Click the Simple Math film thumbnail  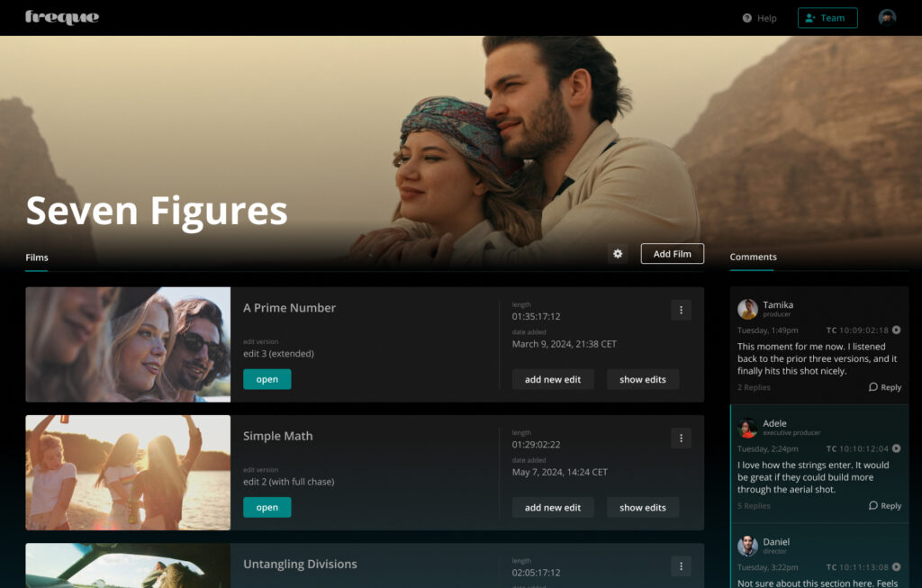point(128,473)
